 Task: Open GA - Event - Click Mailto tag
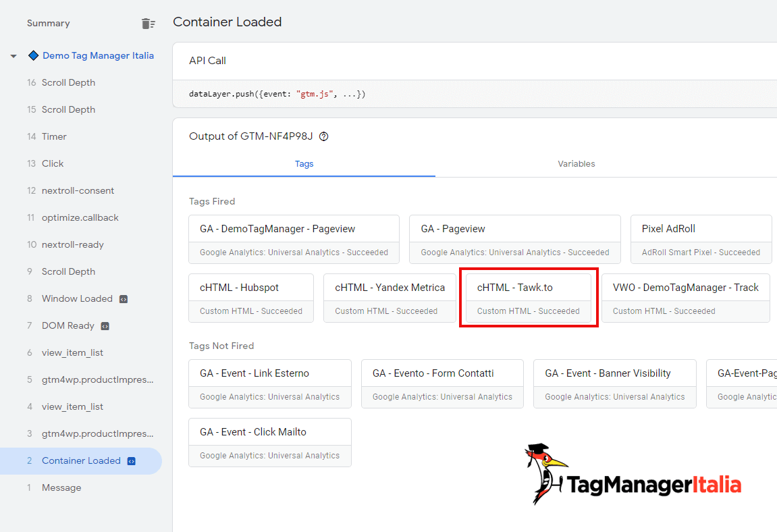(270, 442)
